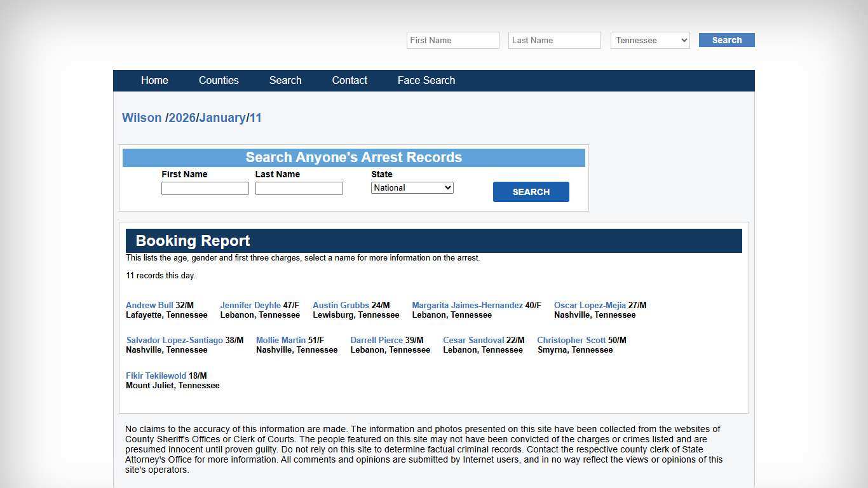Click the SEARCH button in arrest records form
The image size is (868, 488).
(x=531, y=191)
